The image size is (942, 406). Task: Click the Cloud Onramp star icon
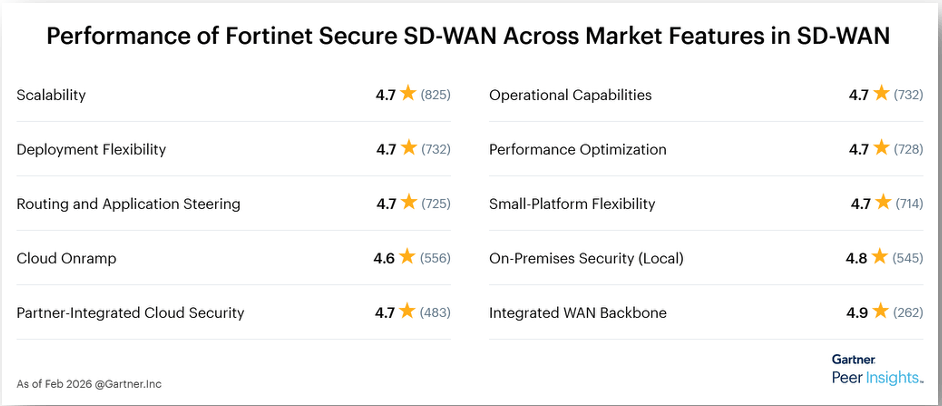[407, 257]
